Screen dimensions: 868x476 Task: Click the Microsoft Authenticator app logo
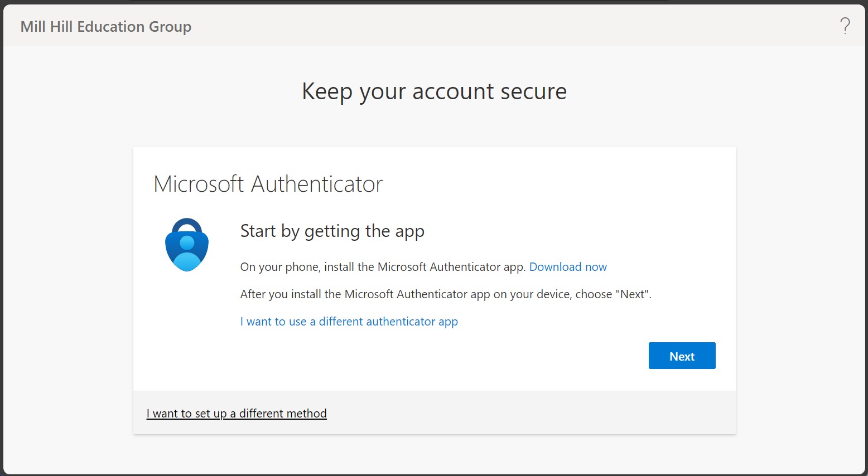pos(187,245)
